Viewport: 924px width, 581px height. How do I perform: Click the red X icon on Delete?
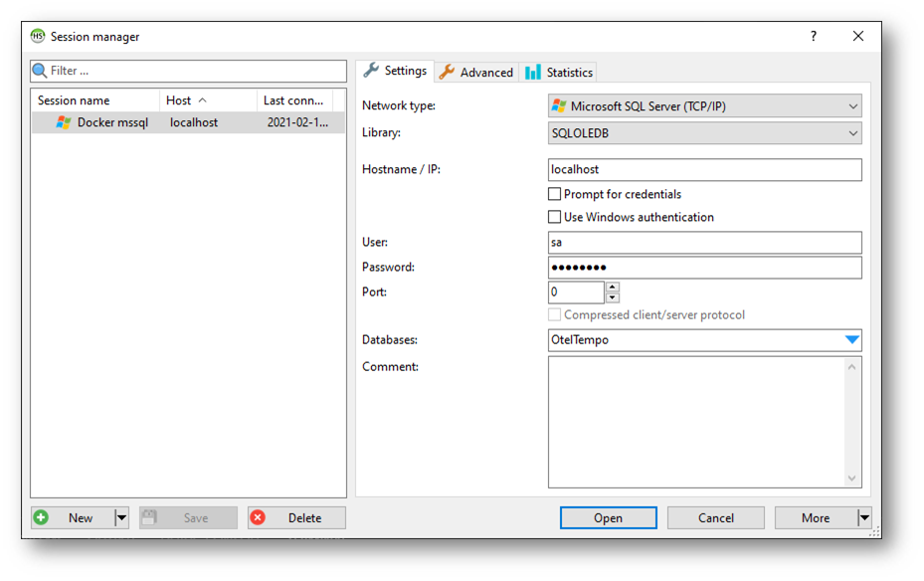(258, 518)
